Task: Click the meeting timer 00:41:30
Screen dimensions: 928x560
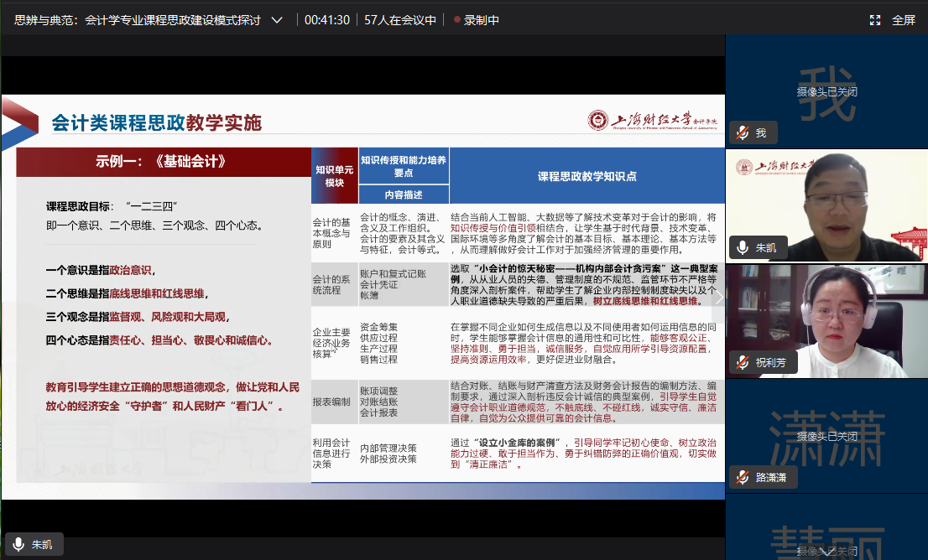Action: pyautogui.click(x=327, y=20)
